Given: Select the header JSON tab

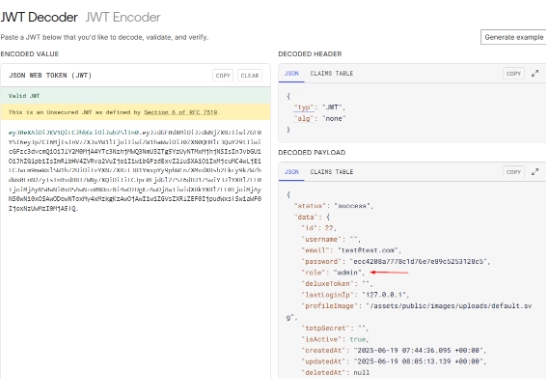Looking at the screenshot, I should click(291, 73).
